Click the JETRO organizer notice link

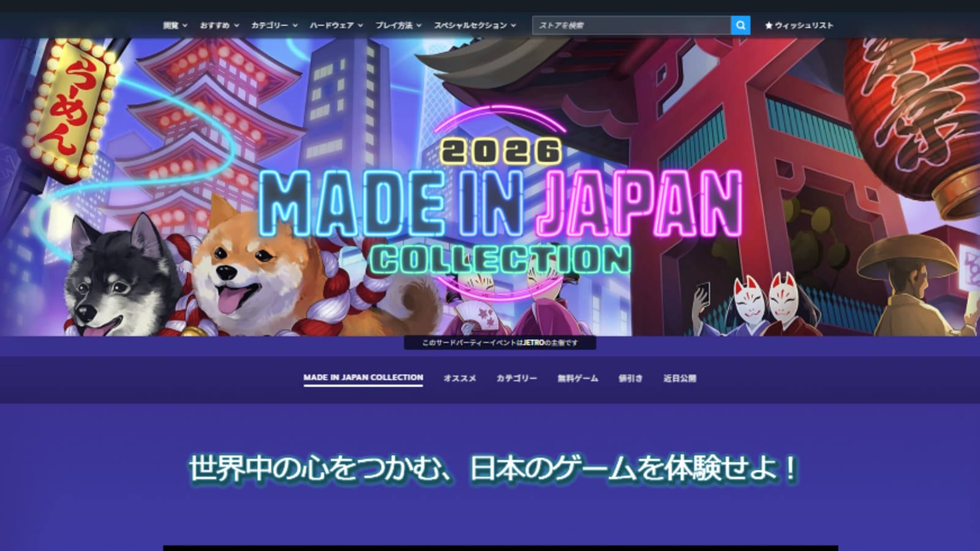(x=500, y=343)
